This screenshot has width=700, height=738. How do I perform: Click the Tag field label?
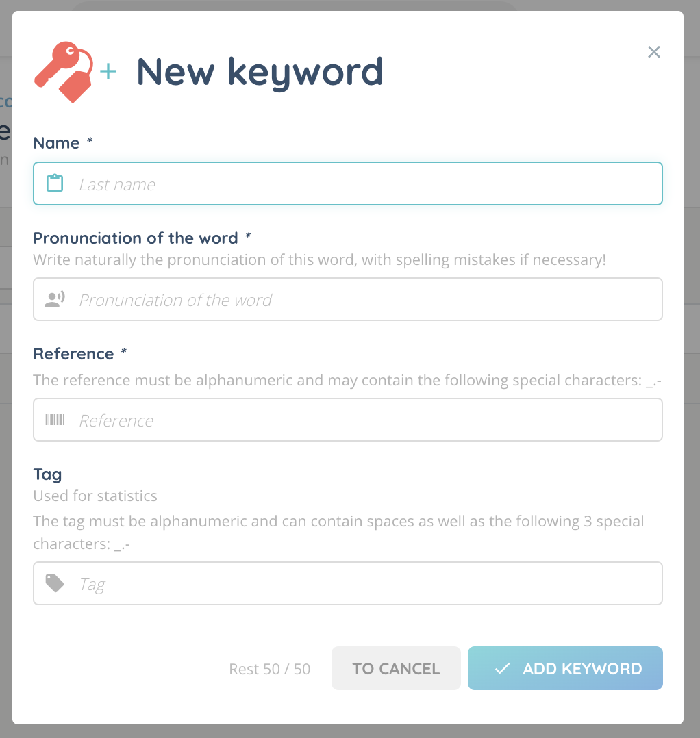[47, 474]
